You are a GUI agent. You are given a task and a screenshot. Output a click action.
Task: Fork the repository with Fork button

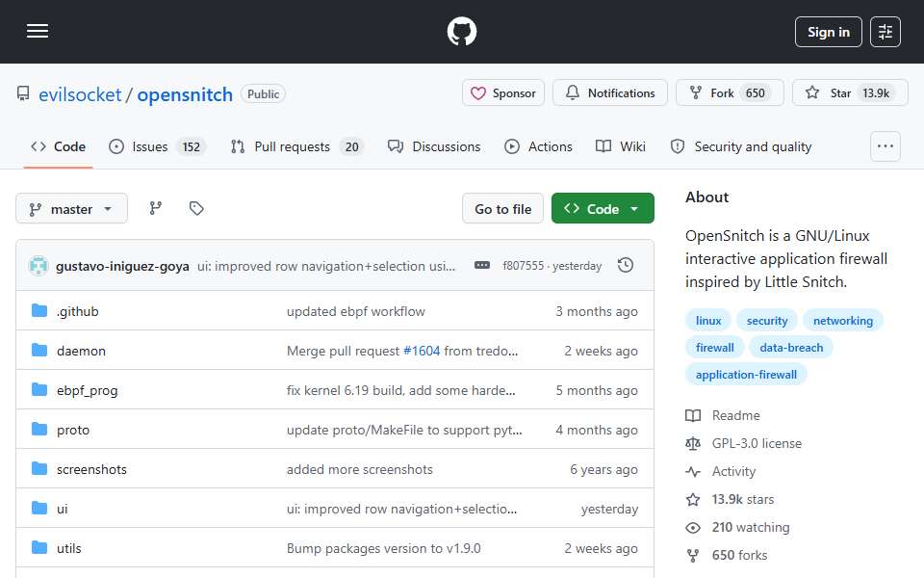pyautogui.click(x=730, y=93)
